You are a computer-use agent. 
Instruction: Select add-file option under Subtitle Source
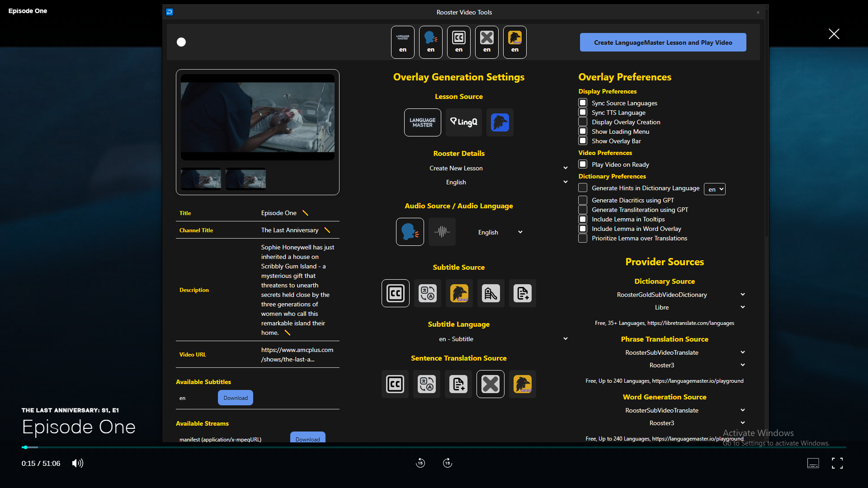522,293
